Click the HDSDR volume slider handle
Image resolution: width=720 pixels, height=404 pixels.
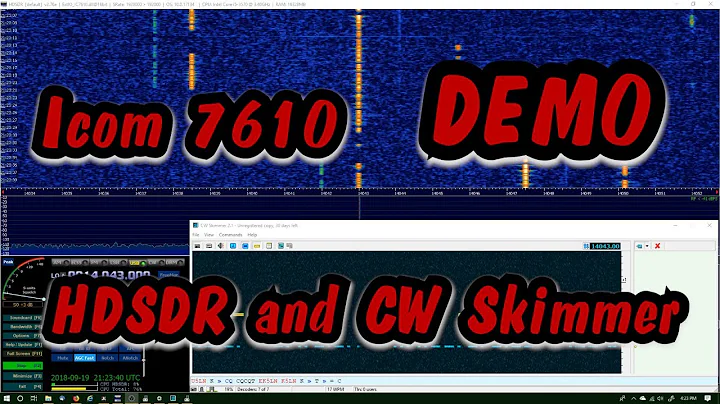(144, 360)
